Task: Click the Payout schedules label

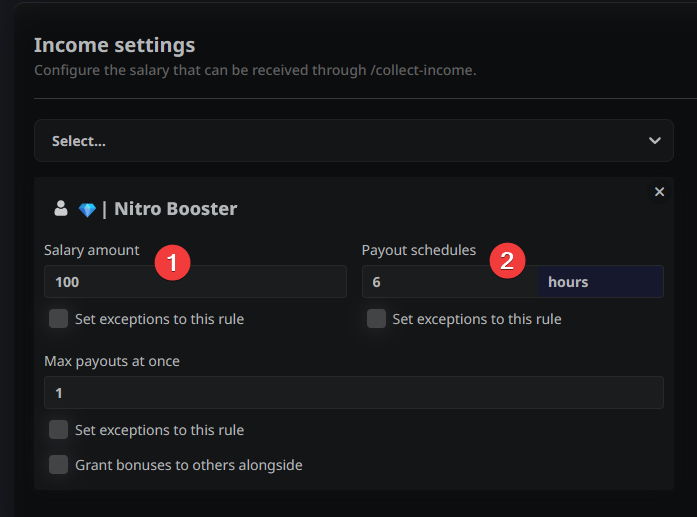Action: pyautogui.click(x=419, y=250)
